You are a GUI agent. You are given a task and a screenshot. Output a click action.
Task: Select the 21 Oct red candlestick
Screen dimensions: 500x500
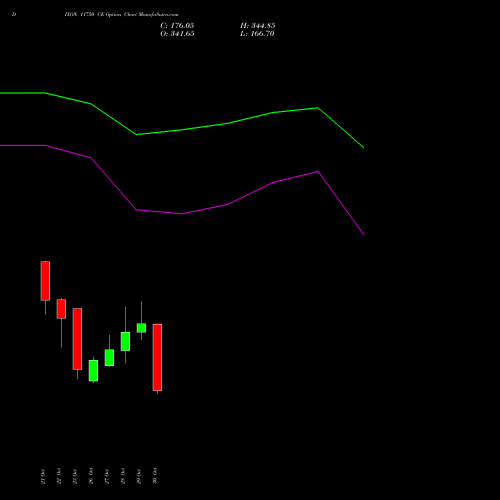click(x=45, y=281)
